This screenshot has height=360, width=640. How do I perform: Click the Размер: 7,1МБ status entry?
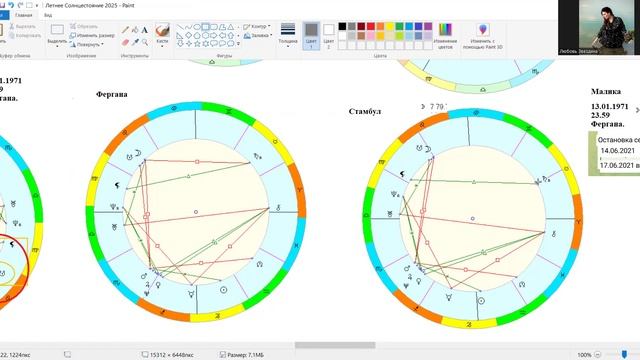(242, 355)
